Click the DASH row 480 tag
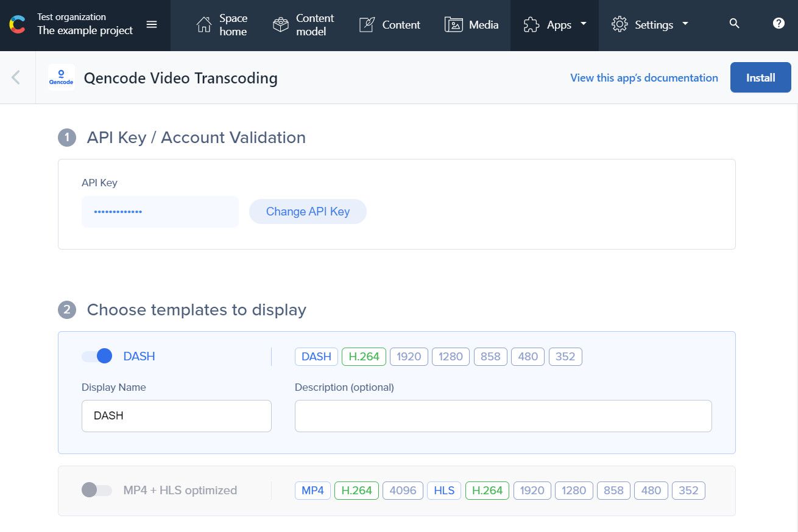The width and height of the screenshot is (798, 532). tap(528, 356)
